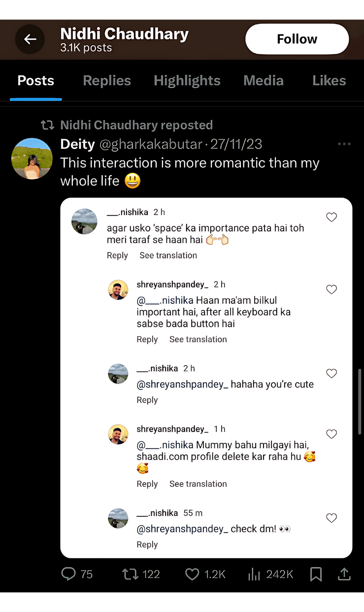
Task: Open Deity's profile picture
Action: 32,158
